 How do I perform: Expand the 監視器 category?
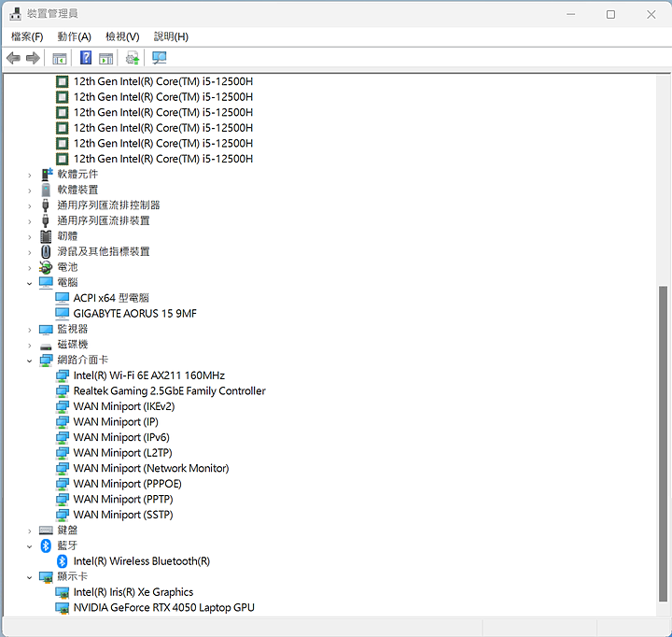pos(30,330)
